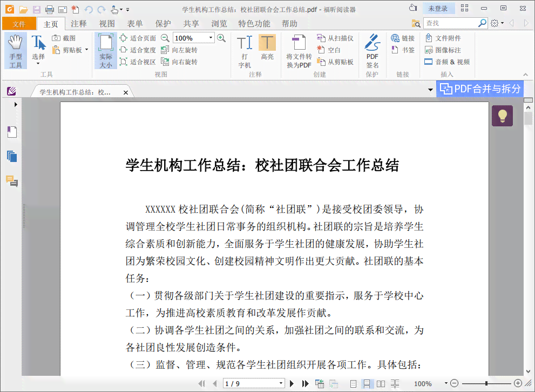Go to first page
This screenshot has height=392, width=535.
point(202,383)
